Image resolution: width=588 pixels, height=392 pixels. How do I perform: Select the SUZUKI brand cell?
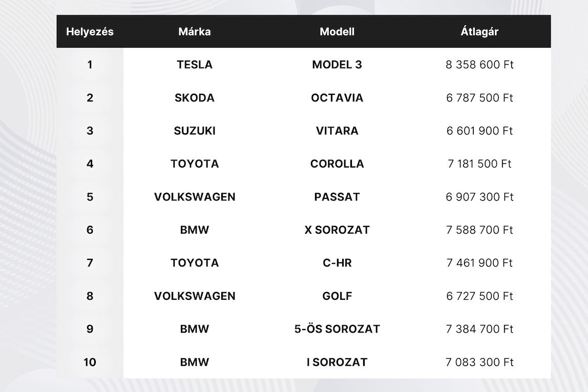click(195, 131)
